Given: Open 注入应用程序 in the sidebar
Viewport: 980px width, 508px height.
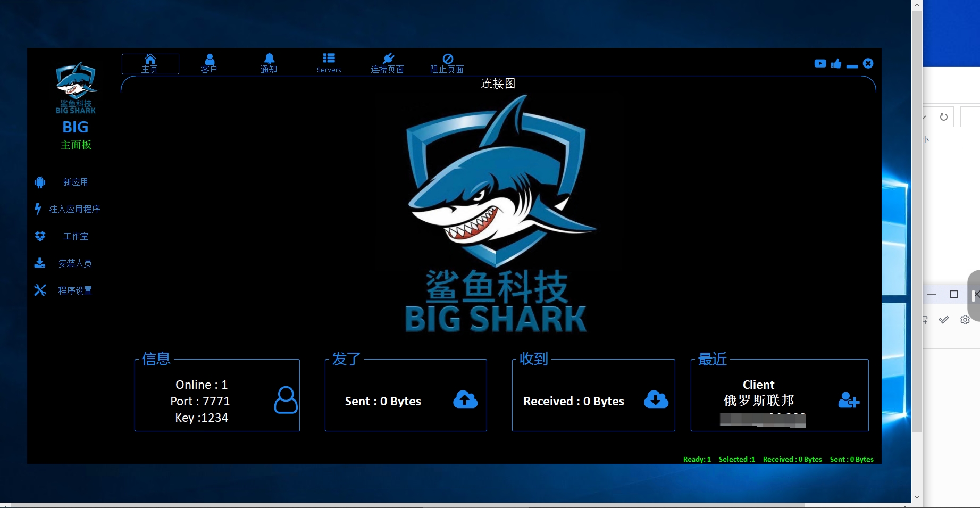Looking at the screenshot, I should 75,210.
